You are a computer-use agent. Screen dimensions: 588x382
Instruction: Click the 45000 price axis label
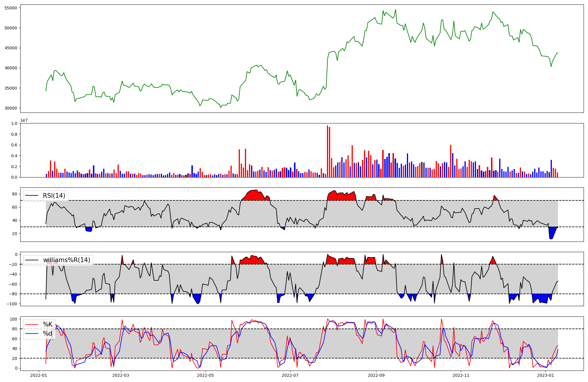[x=11, y=48]
